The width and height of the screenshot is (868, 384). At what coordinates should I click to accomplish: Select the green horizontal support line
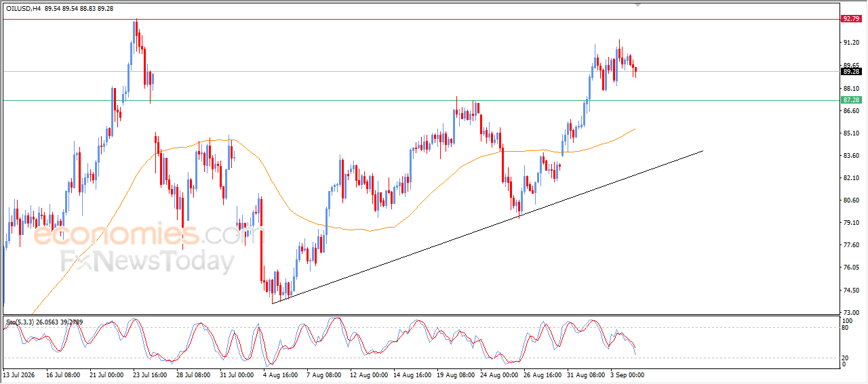[x=420, y=100]
